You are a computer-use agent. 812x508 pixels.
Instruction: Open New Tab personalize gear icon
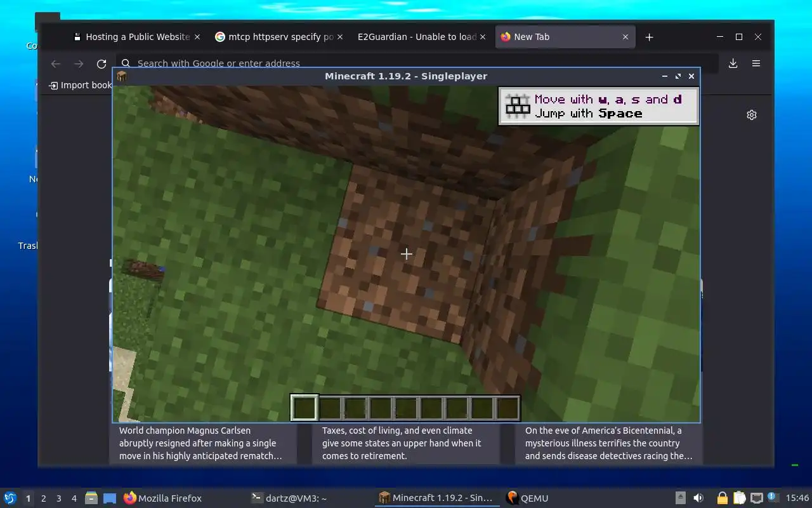[752, 115]
